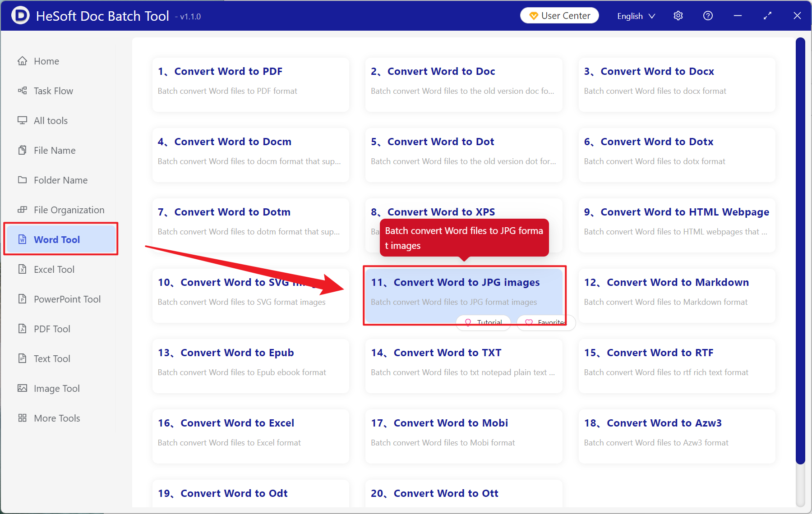Open the Tutorial for JPG conversion
This screenshot has width=812, height=514.
484,322
